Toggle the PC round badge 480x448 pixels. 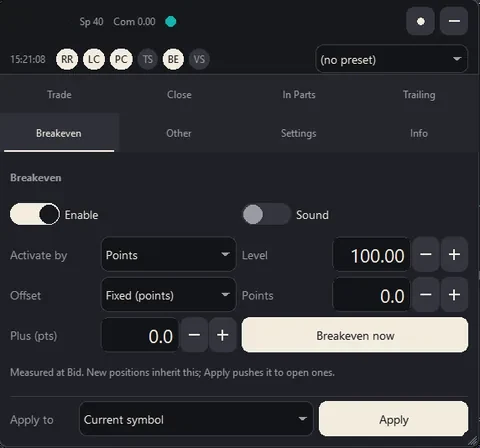tap(121, 59)
